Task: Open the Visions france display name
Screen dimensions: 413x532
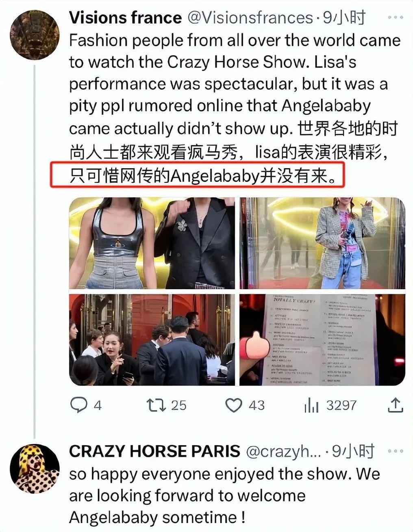Action: pos(125,18)
